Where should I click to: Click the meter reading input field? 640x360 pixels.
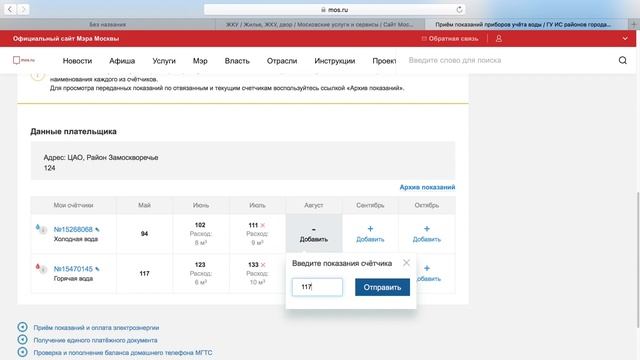[x=317, y=287]
